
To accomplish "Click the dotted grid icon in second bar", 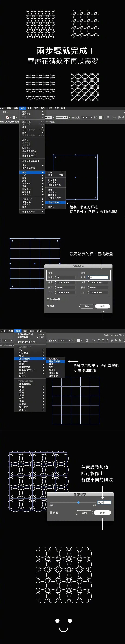I will click(93, 340).
